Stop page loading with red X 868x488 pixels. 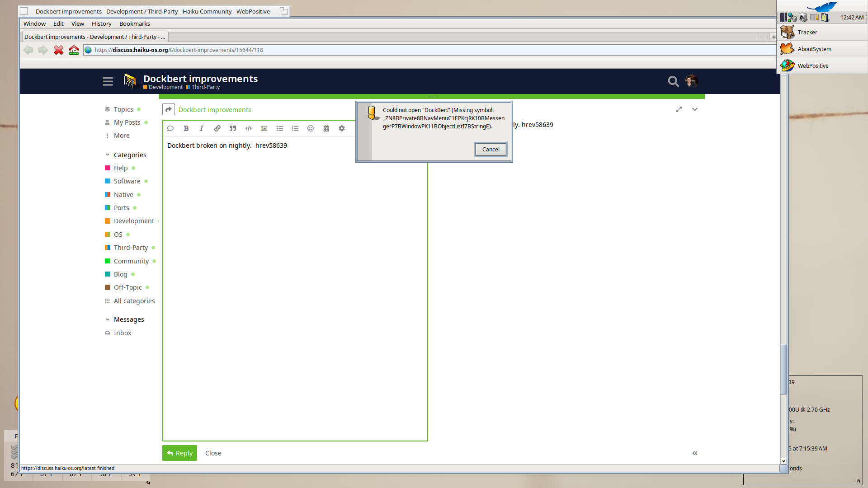coord(58,50)
